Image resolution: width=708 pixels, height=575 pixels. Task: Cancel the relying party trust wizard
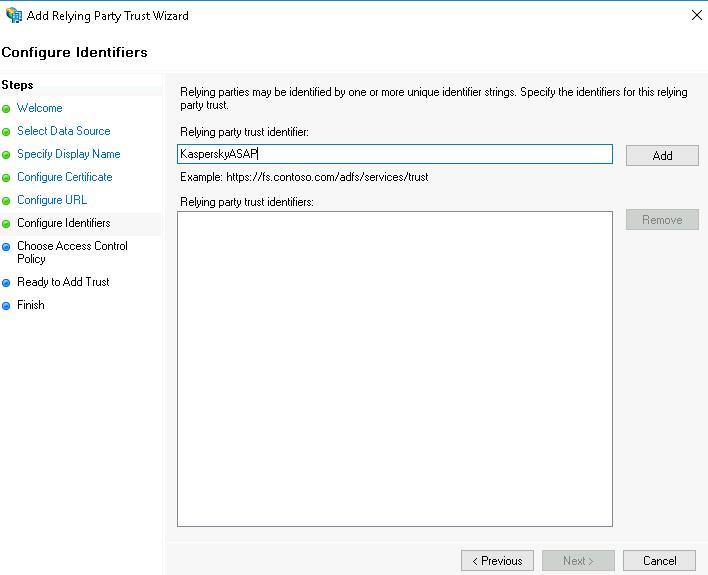click(x=659, y=561)
